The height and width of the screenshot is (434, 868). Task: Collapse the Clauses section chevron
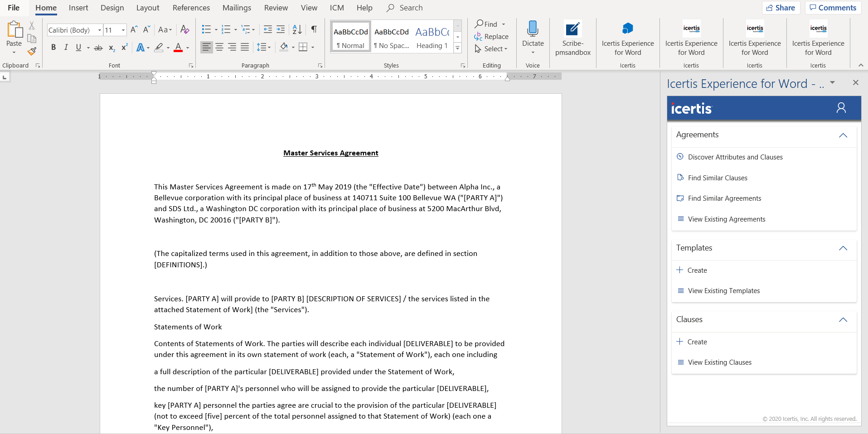pyautogui.click(x=843, y=320)
